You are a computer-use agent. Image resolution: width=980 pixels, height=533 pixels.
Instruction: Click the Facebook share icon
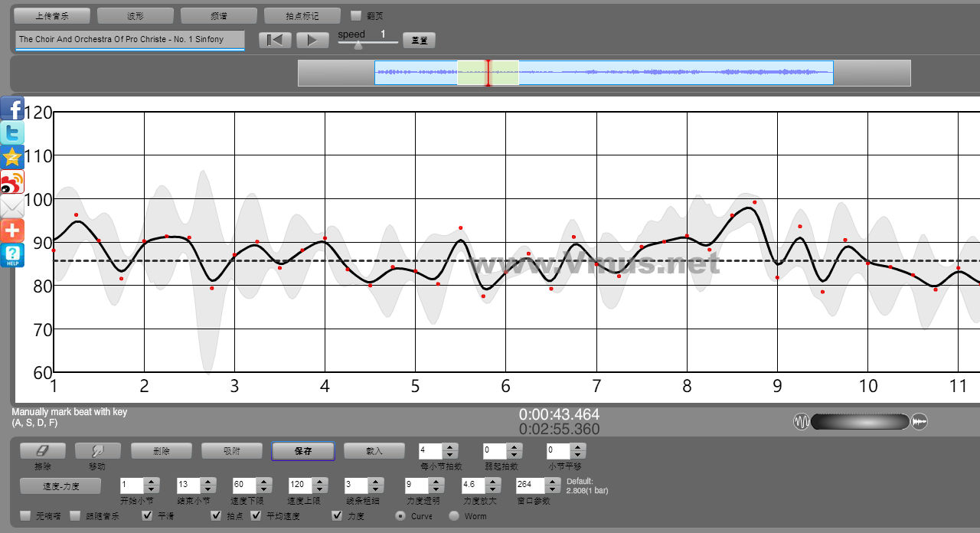tap(12, 109)
